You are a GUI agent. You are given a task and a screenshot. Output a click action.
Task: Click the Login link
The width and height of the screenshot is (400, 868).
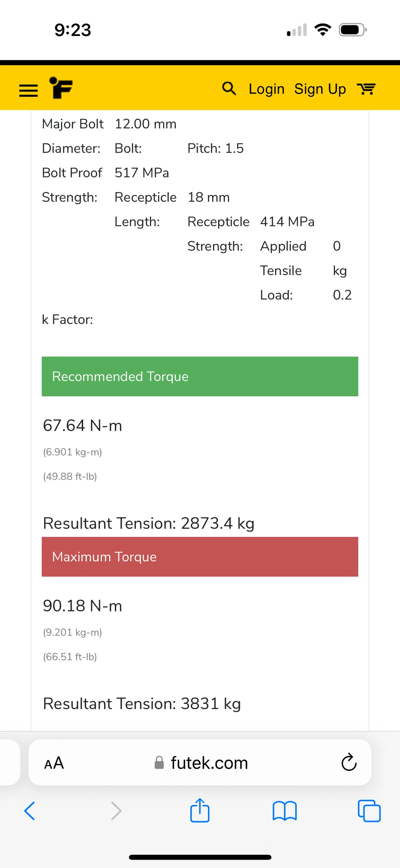[266, 89]
